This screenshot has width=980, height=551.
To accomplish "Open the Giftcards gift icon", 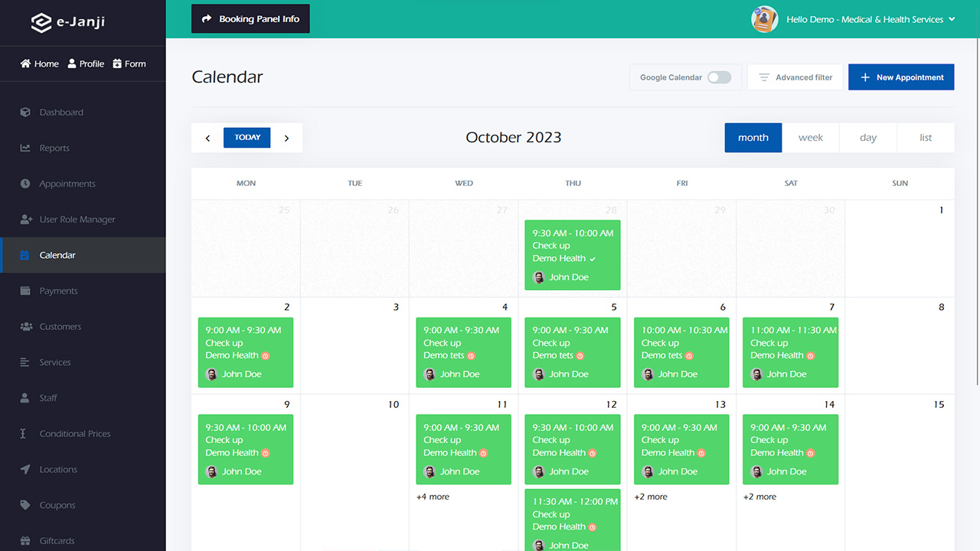I will point(25,541).
